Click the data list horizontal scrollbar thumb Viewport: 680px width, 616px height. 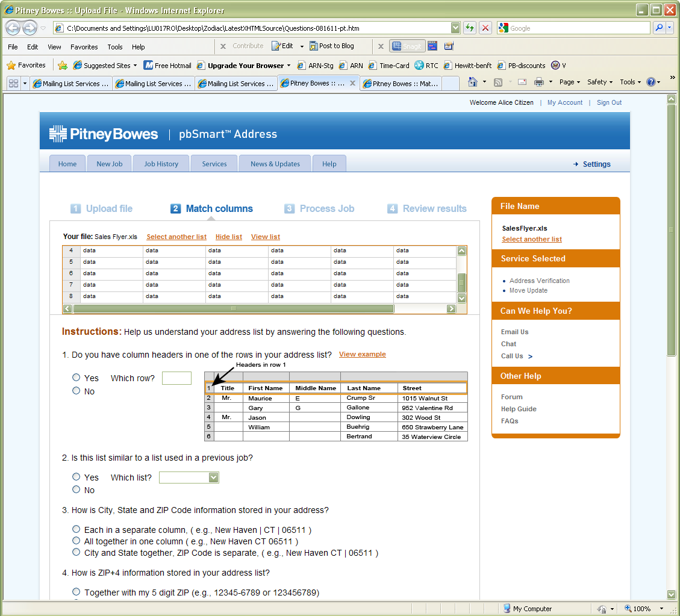click(x=233, y=309)
